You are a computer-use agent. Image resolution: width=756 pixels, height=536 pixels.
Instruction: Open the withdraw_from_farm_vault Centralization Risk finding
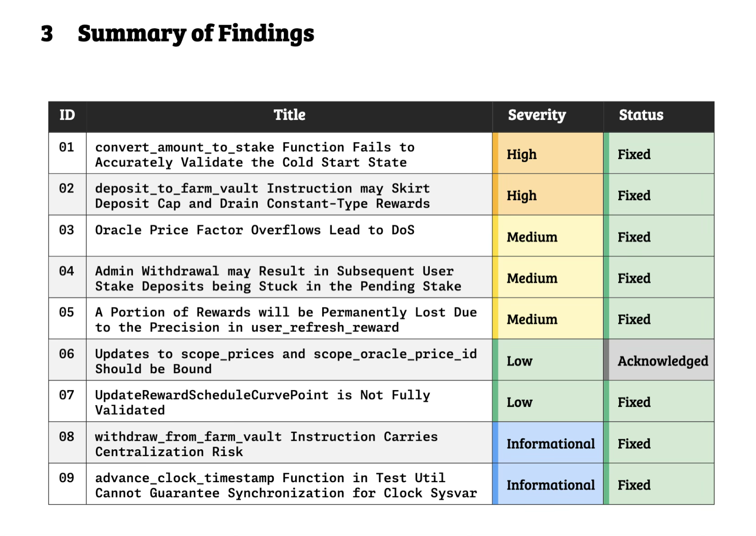click(266, 444)
